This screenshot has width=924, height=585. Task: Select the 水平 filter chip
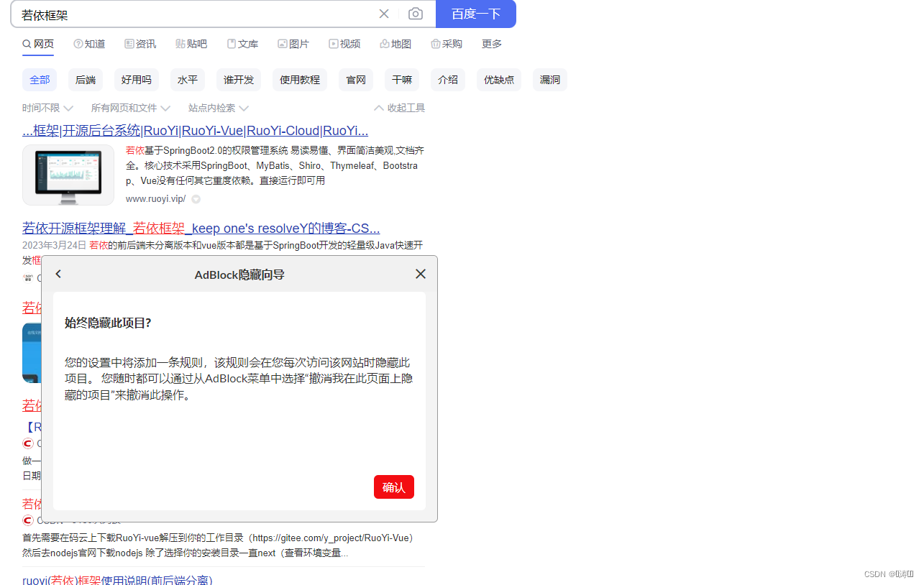tap(188, 80)
